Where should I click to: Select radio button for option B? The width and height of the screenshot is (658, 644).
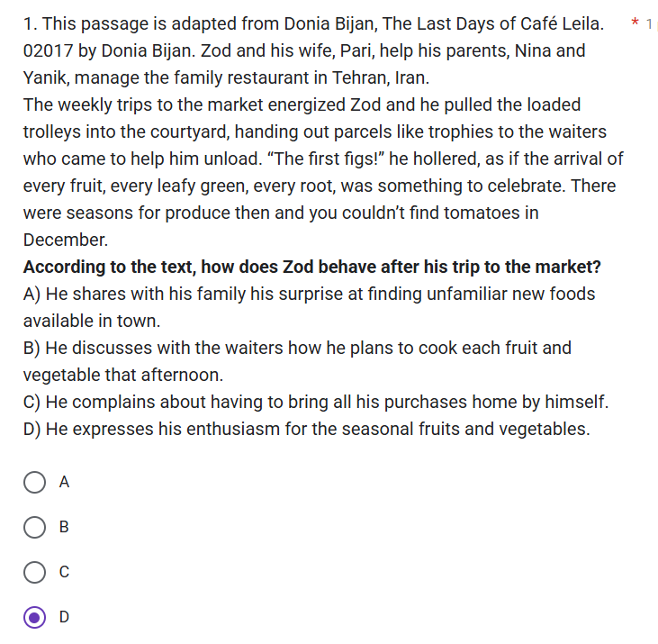[x=35, y=527]
